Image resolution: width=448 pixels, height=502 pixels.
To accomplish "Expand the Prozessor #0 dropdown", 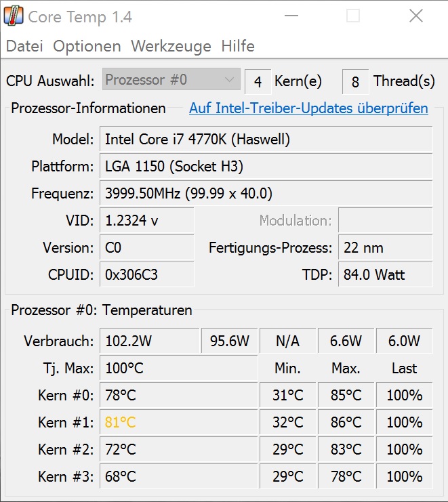I will pos(171,79).
